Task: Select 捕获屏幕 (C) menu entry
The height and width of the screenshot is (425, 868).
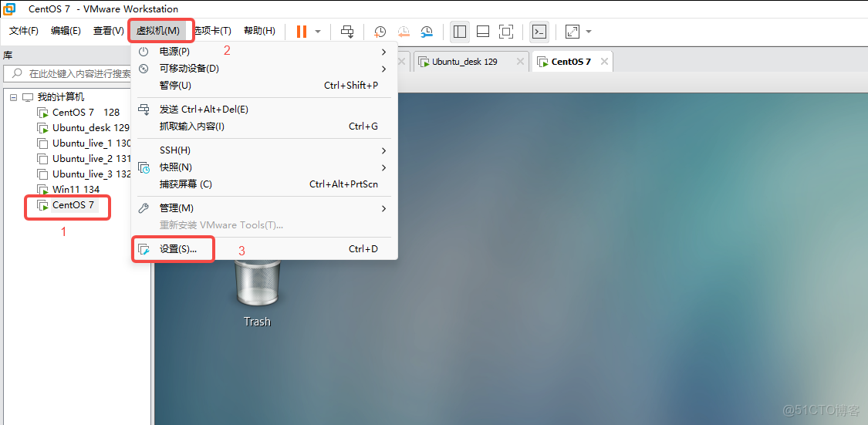Action: click(x=264, y=184)
